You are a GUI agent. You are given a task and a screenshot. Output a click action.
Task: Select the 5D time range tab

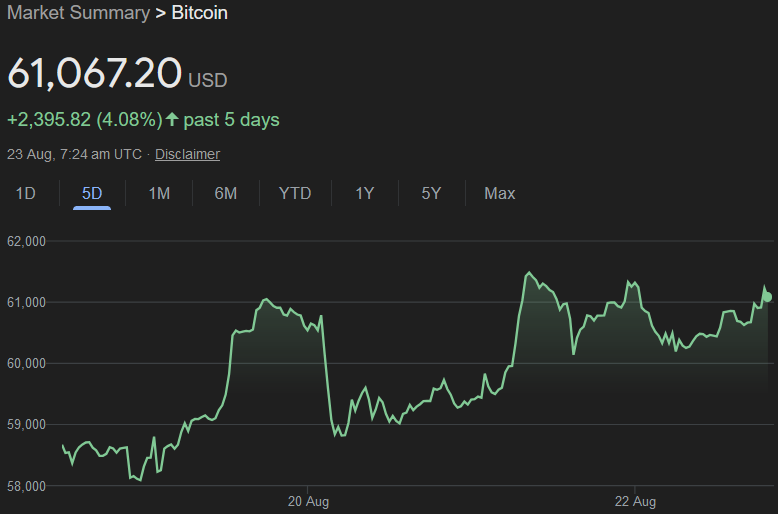point(92,193)
